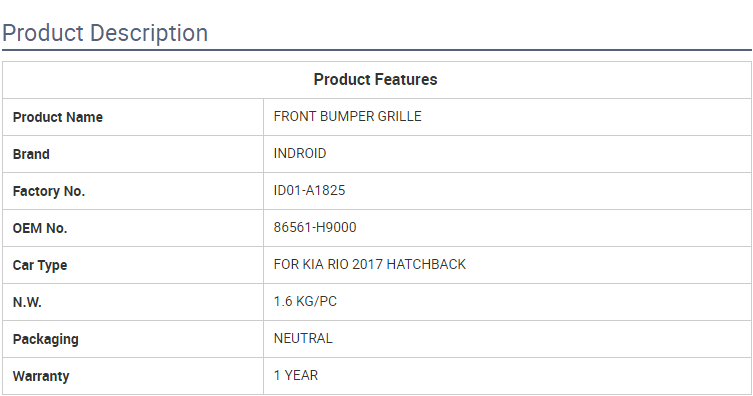
Task: Click the Warranty label cell
Action: (133, 376)
